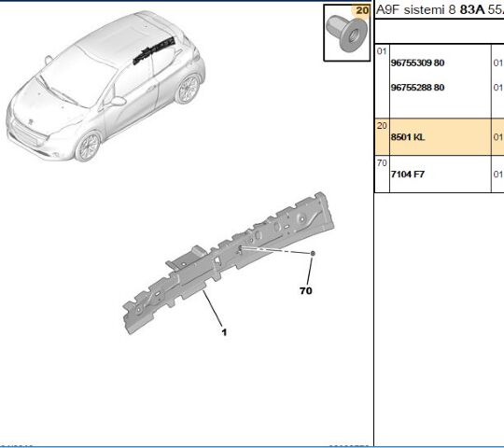
Task: Select row index 01 in parts table
Action: [x=382, y=51]
